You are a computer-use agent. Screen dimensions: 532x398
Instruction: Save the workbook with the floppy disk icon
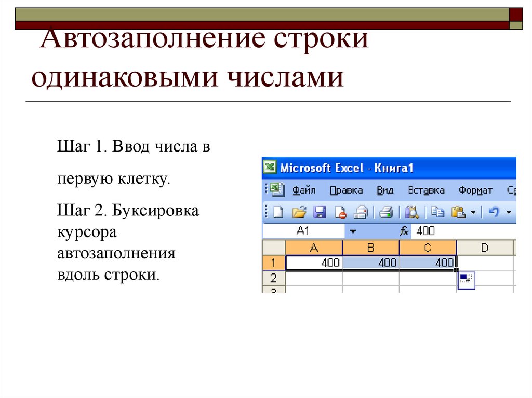click(320, 212)
